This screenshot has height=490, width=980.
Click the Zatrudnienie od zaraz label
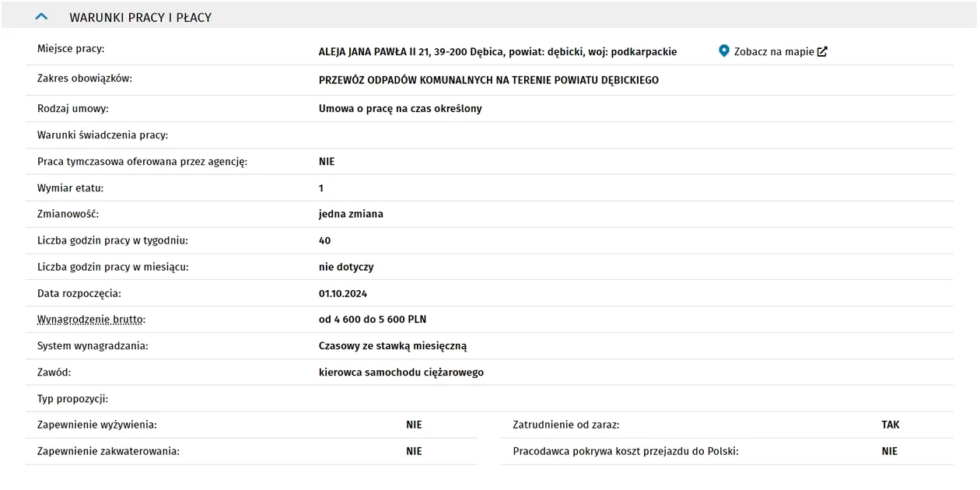point(566,425)
